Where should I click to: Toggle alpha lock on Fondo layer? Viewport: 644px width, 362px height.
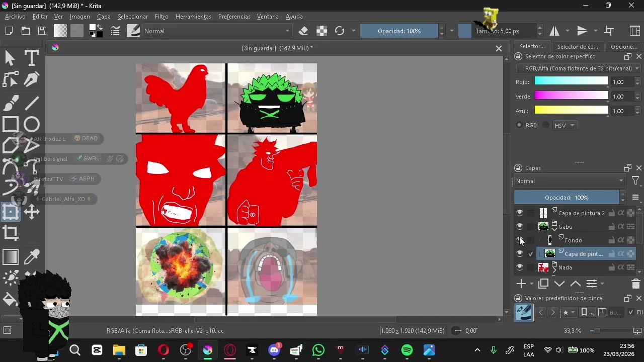click(x=621, y=240)
